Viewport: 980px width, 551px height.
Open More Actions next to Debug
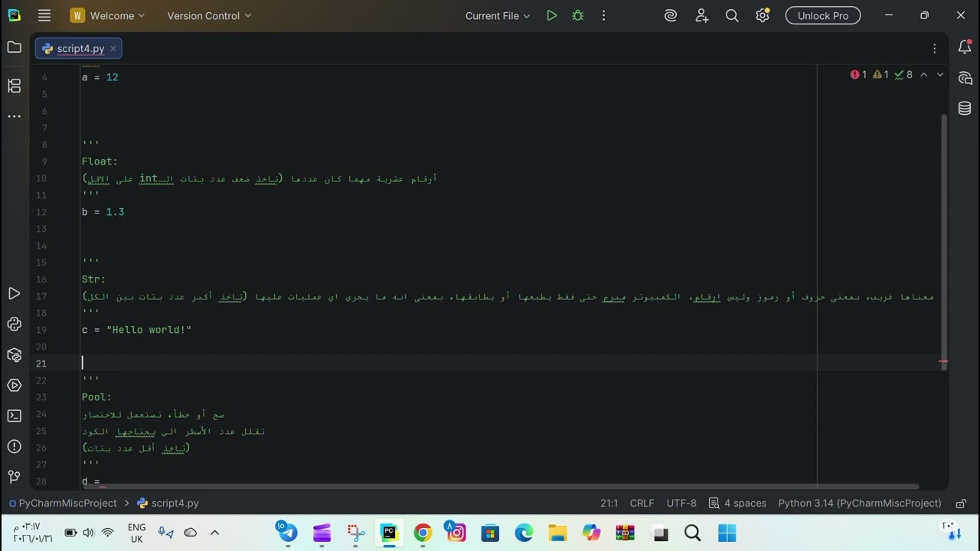click(x=604, y=15)
